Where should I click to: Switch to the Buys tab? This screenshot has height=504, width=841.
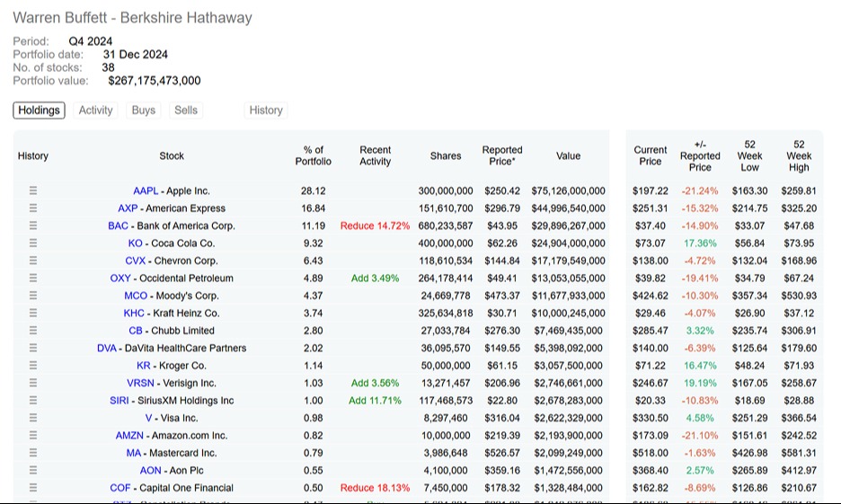143,110
